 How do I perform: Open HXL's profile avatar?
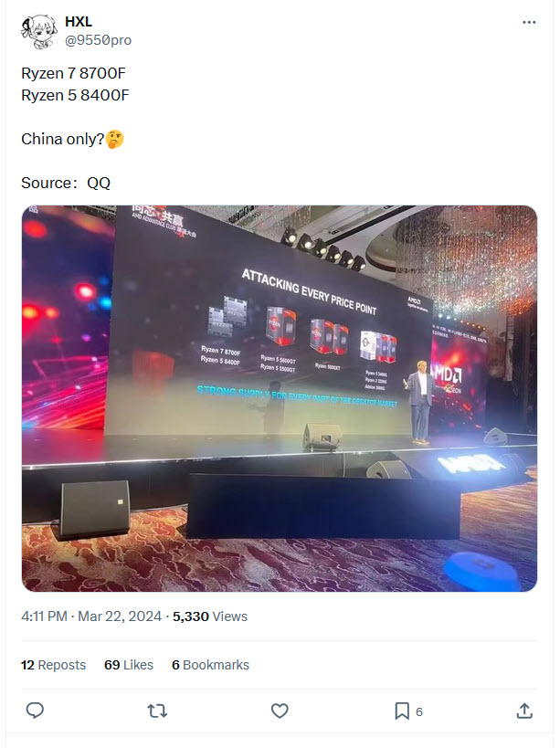point(38,31)
